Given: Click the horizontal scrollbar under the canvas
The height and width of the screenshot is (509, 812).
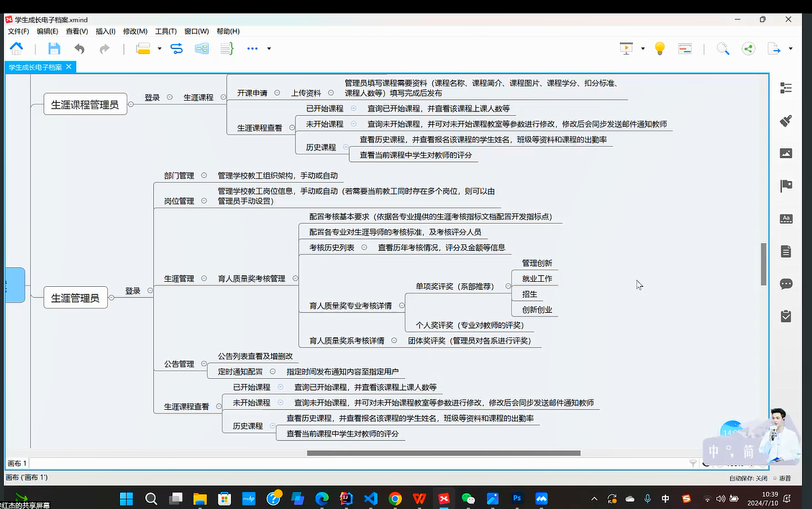Looking at the screenshot, I should pyautogui.click(x=443, y=453).
